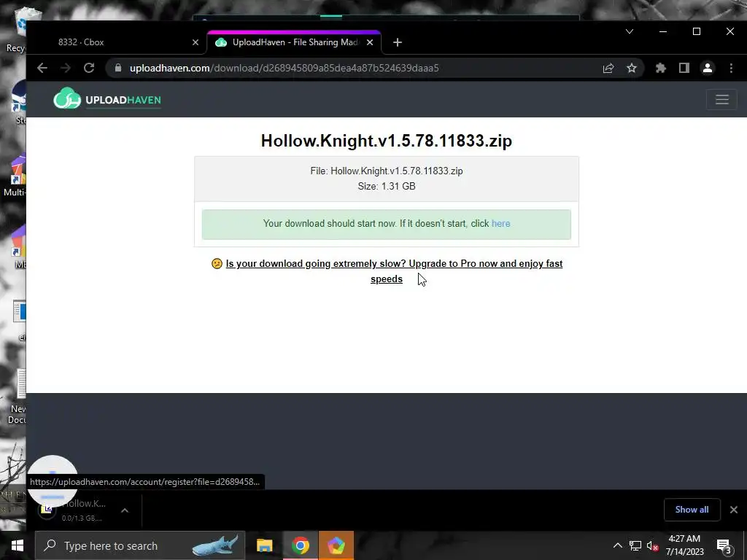The width and height of the screenshot is (747, 560).
Task: Open the Windows Start menu
Action: point(18,545)
